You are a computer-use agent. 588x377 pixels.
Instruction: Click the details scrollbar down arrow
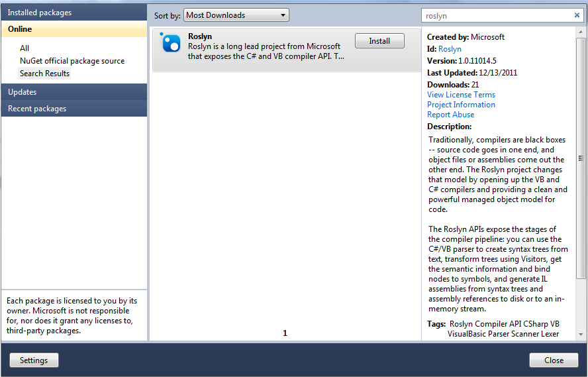coord(581,334)
